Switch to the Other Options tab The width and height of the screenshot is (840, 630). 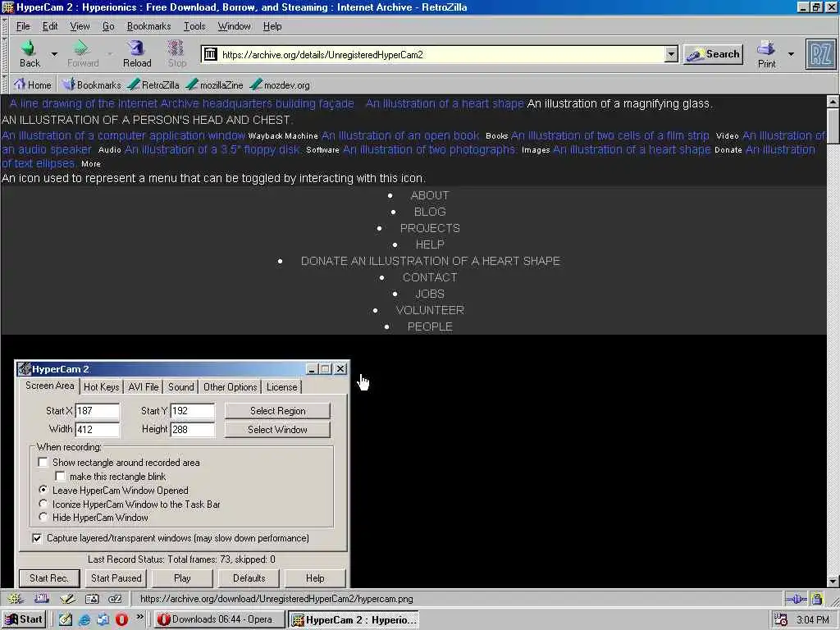231,387
